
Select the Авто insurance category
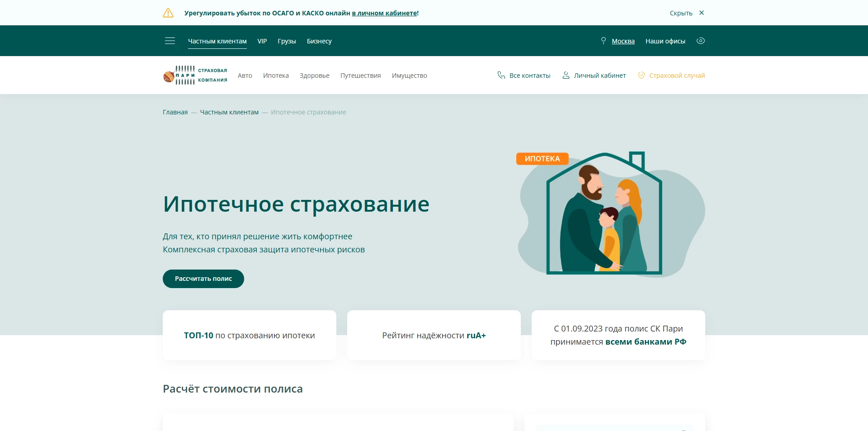[x=245, y=76]
